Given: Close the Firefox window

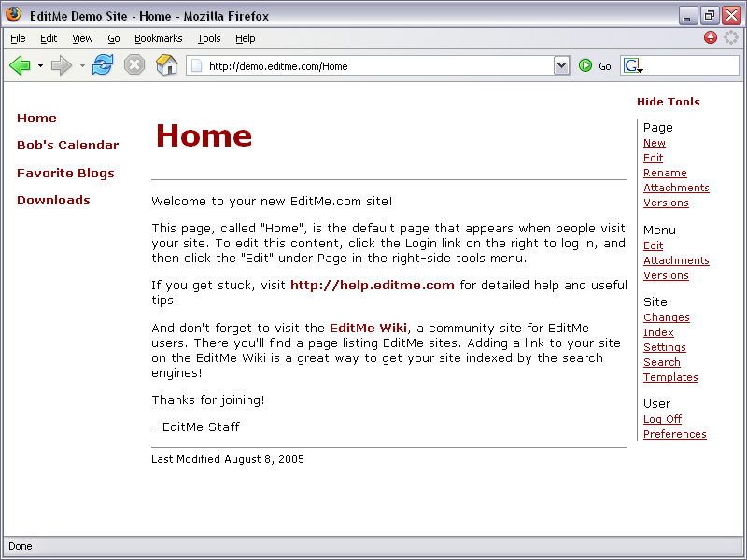Looking at the screenshot, I should (x=731, y=15).
